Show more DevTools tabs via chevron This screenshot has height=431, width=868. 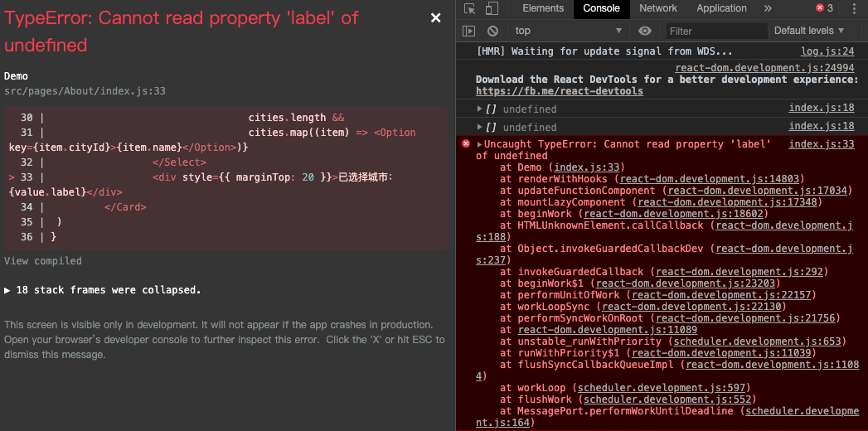coord(767,8)
